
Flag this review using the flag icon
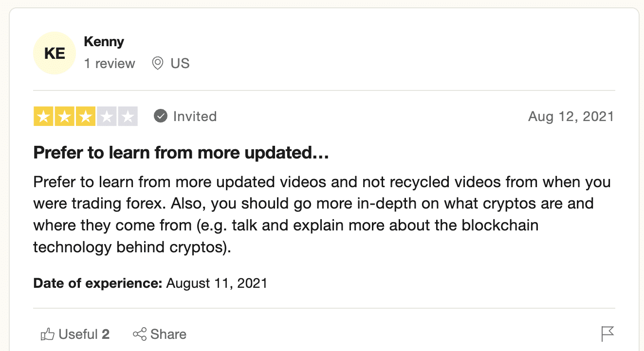pyautogui.click(x=607, y=334)
